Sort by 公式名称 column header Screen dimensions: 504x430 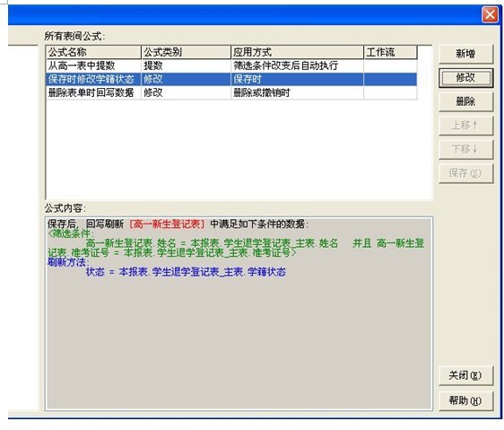coord(93,52)
